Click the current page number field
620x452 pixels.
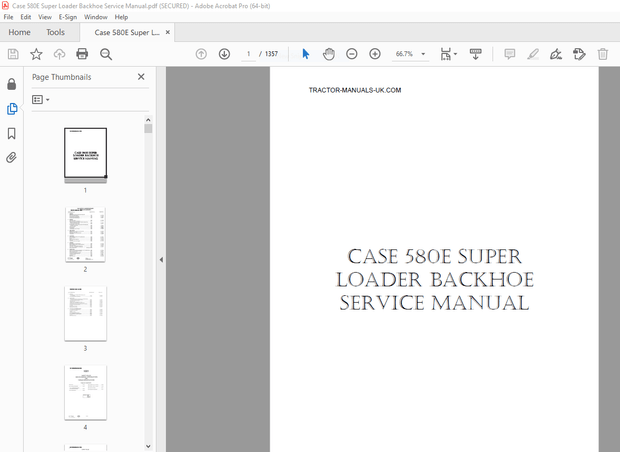(248, 54)
